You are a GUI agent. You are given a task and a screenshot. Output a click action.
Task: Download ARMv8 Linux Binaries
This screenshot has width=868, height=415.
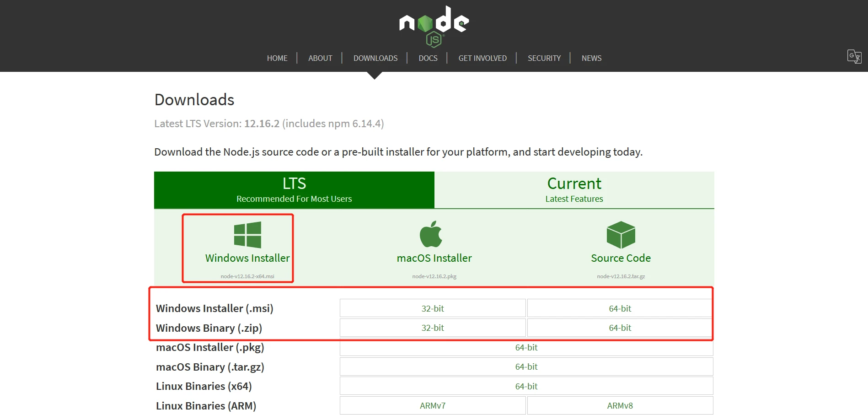pyautogui.click(x=620, y=406)
